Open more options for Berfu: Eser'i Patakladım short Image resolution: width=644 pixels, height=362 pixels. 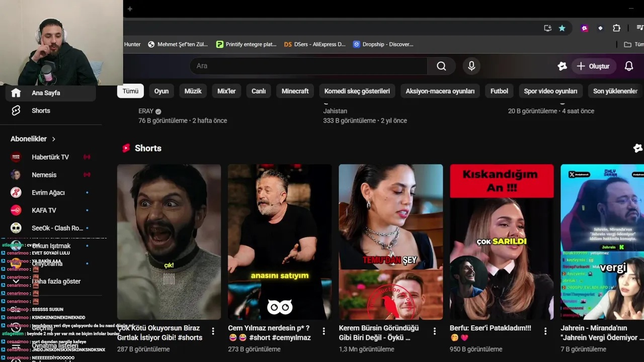point(545,331)
